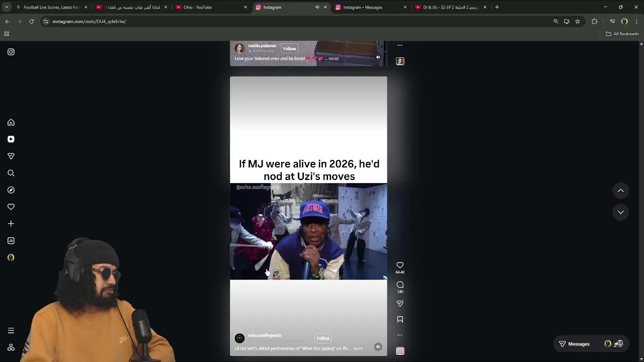644x362 pixels.
Task: Open more options dots on nadiia.palamar reel
Action: point(400,45)
